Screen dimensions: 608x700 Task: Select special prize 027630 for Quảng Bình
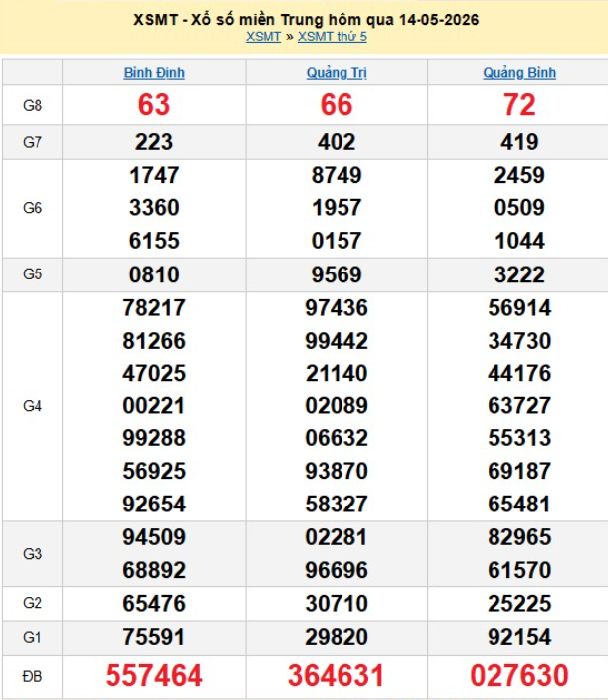coord(519,675)
